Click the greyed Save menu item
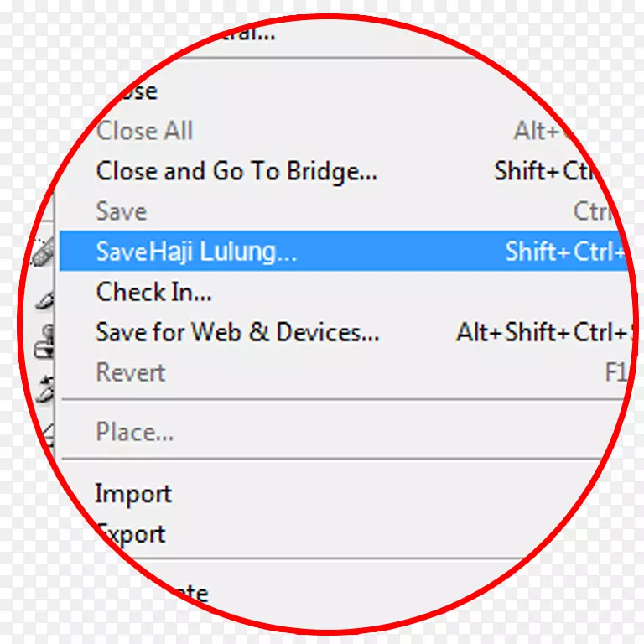The width and height of the screenshot is (644, 644). [x=121, y=211]
